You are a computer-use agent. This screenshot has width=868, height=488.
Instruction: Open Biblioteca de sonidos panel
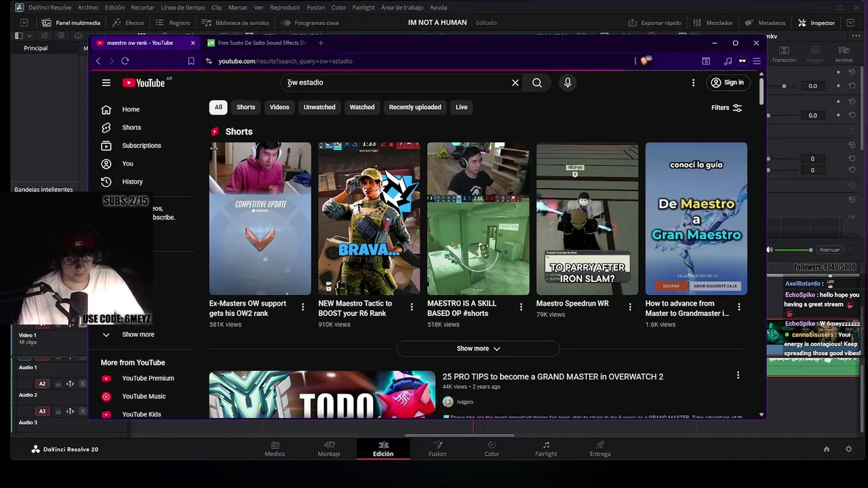tap(235, 22)
